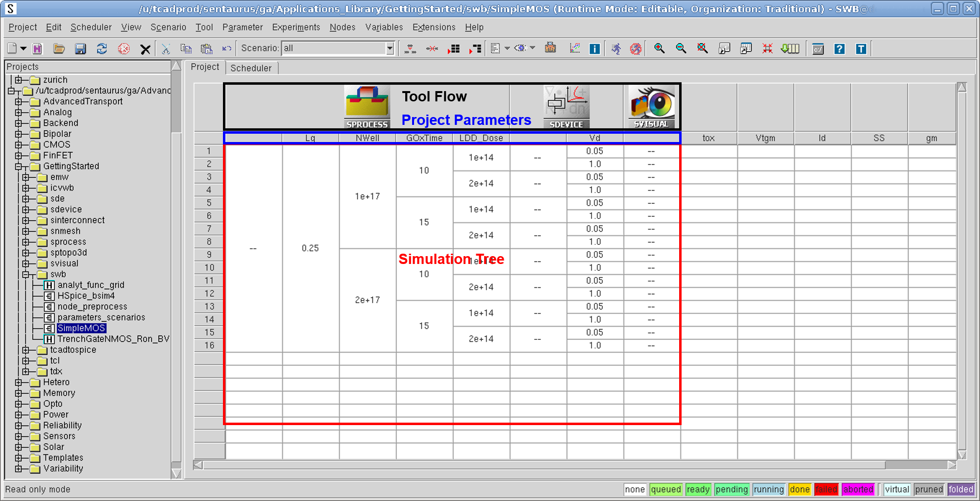Open the Extensions menu
980x501 pixels.
[434, 27]
